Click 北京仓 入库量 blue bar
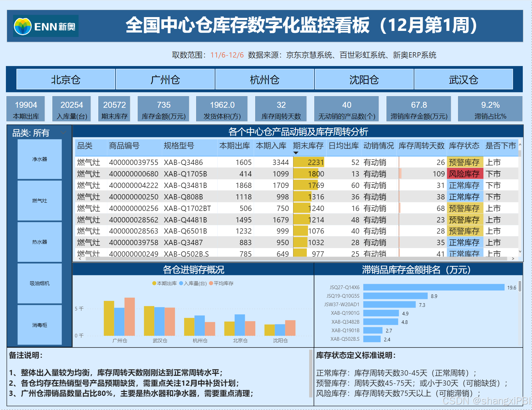Viewport: 532px width, 410px height. click(240, 325)
